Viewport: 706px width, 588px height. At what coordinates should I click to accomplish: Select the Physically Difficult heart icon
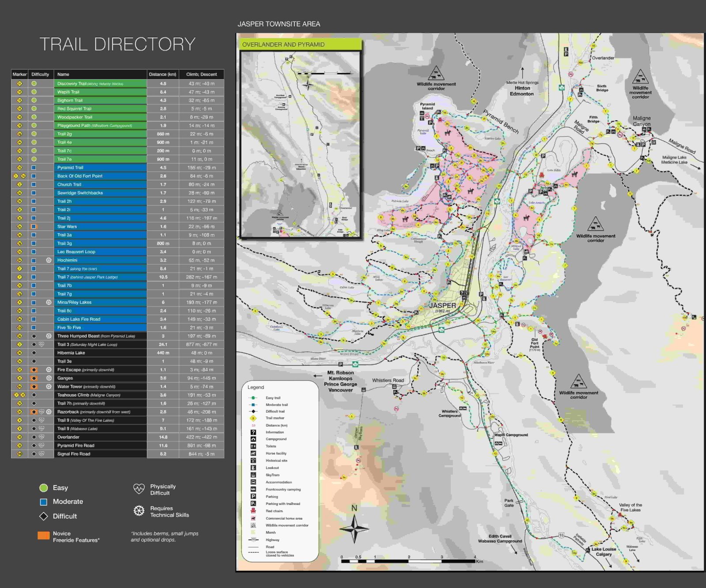click(x=139, y=489)
